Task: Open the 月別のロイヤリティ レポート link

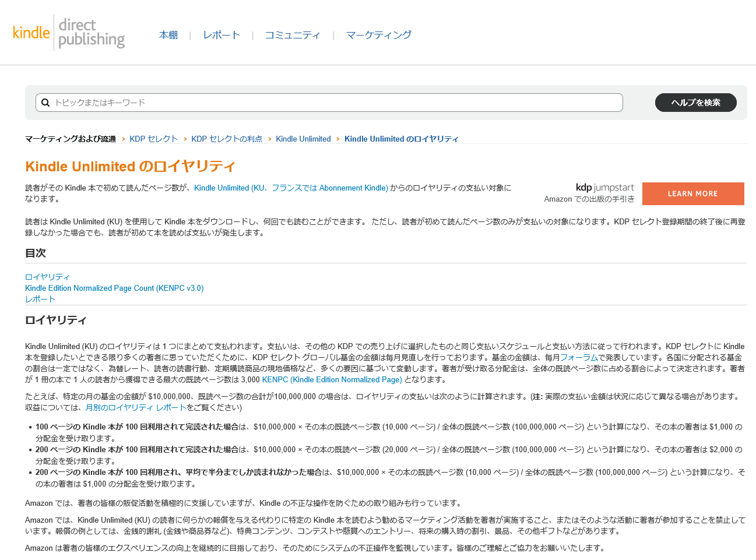Action: 136,407
